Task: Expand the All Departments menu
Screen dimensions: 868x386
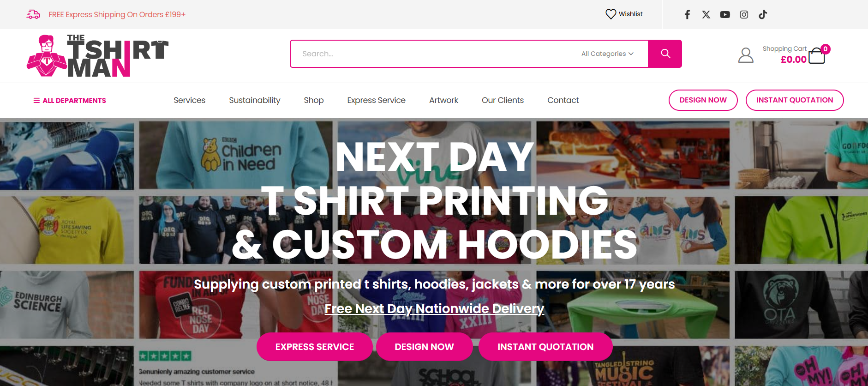Action: pyautogui.click(x=70, y=100)
